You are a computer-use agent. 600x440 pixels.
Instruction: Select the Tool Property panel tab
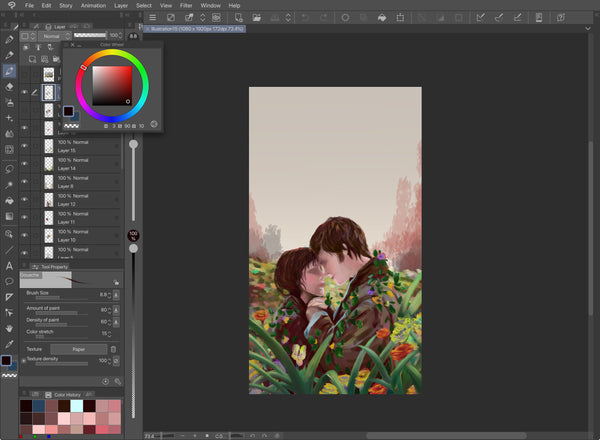point(50,267)
